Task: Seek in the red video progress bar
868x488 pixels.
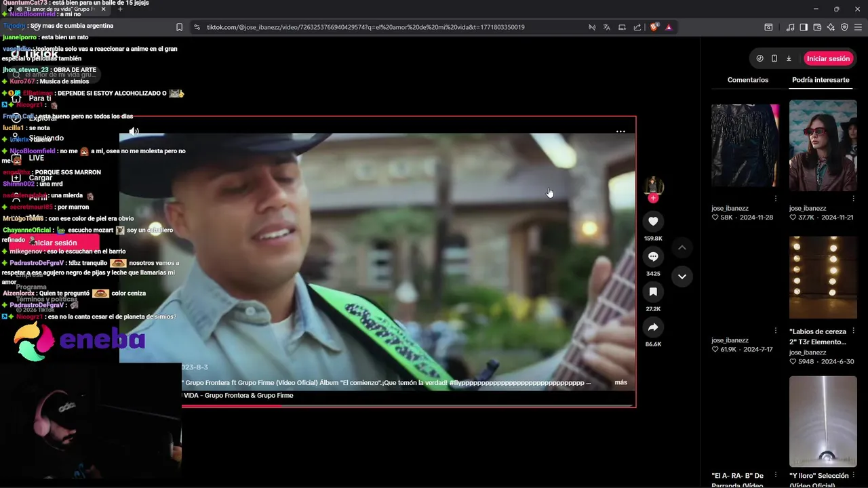Action: (408, 405)
